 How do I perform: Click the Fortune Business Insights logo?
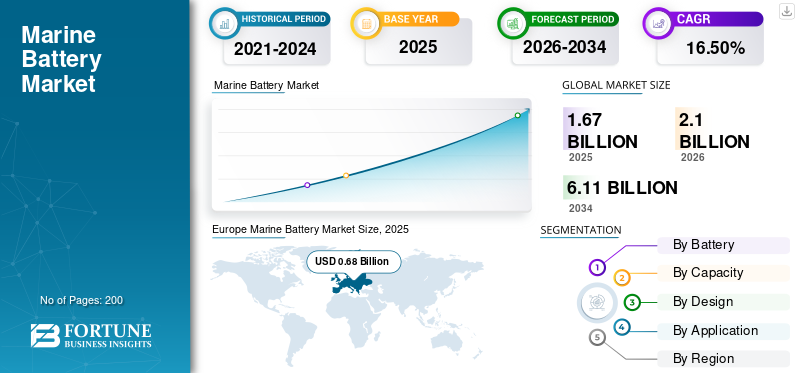click(91, 335)
